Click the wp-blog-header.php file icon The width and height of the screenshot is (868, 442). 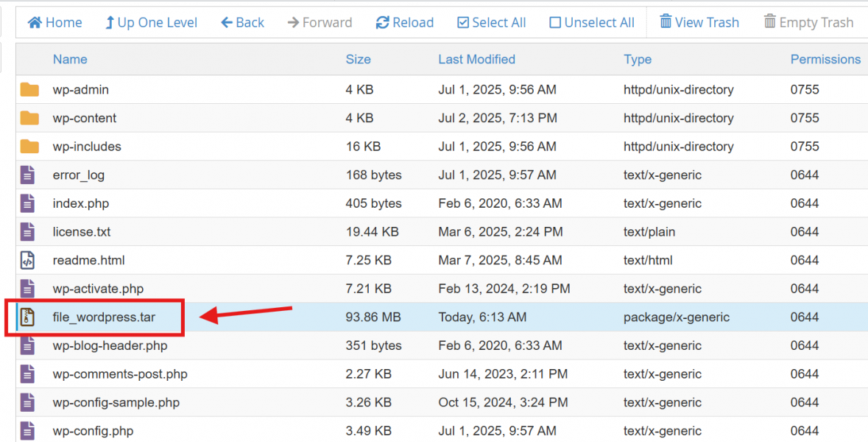tap(27, 345)
